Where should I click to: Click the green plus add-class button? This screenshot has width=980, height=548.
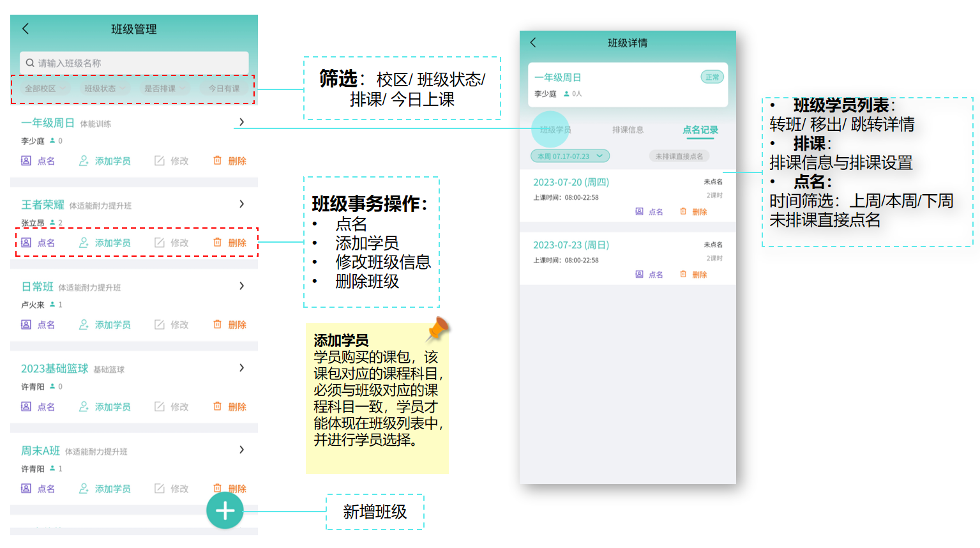(225, 511)
